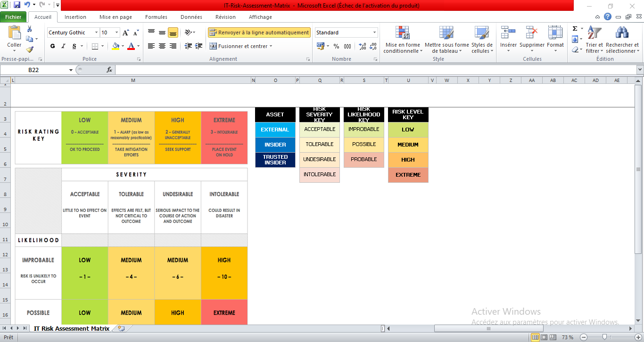Click the zoom slider handle

pyautogui.click(x=604, y=337)
